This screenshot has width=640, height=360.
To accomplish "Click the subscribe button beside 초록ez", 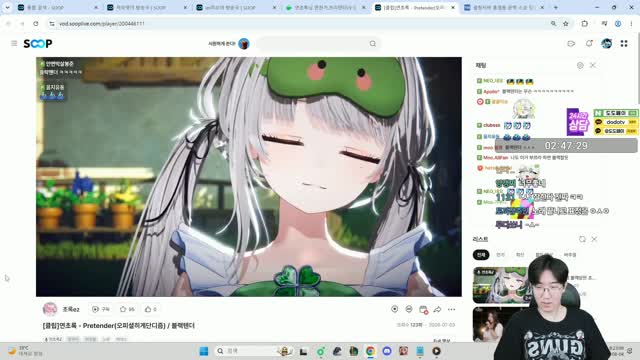I will (x=101, y=309).
